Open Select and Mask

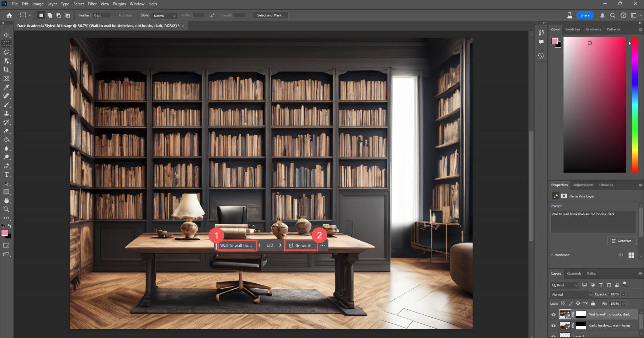coord(270,15)
